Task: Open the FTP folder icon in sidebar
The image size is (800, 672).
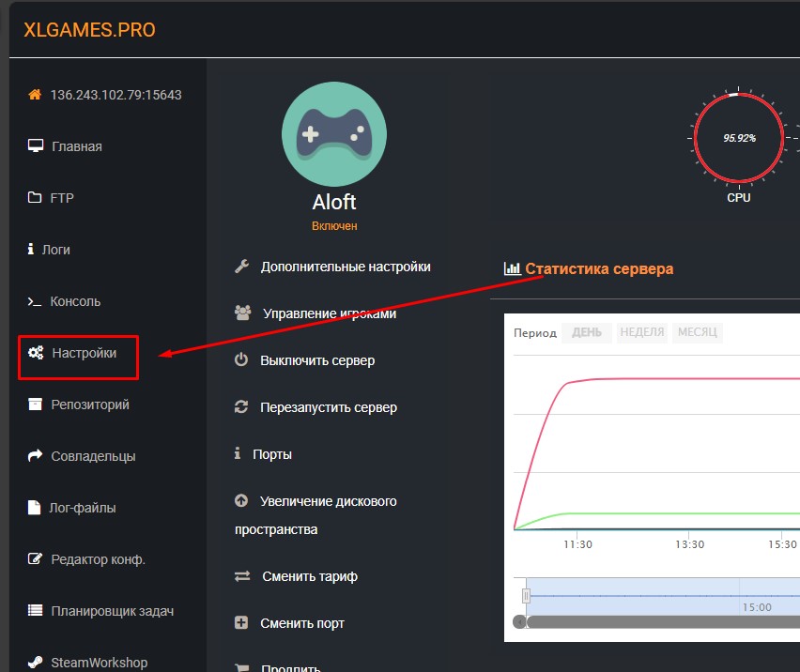Action: (34, 197)
